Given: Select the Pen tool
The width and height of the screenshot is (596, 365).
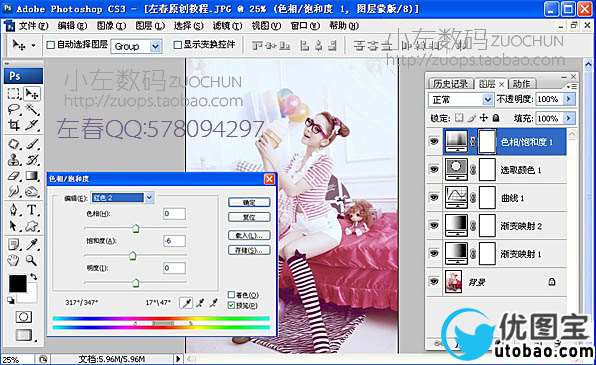Looking at the screenshot, I should pos(14,210).
